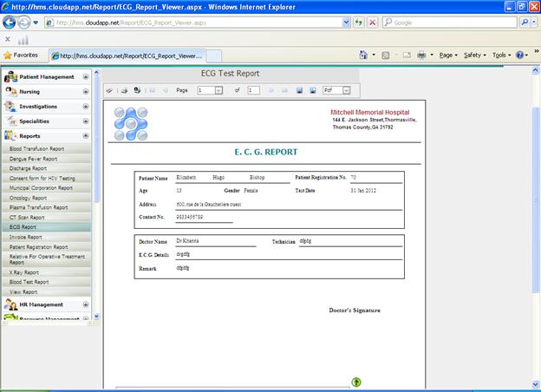Viewport: 541px width, 392px height.
Task: Open Blood Transfusion Report from sidebar
Action: tap(37, 149)
